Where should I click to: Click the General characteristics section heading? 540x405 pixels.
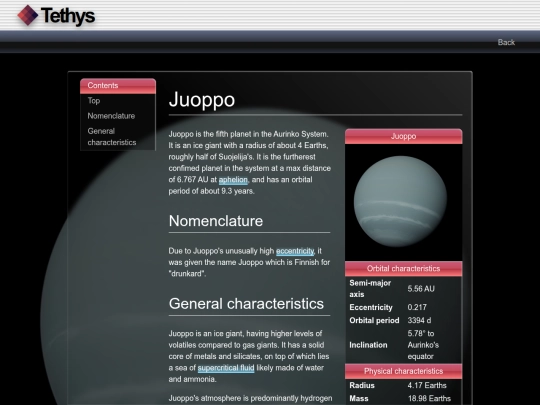(x=246, y=304)
